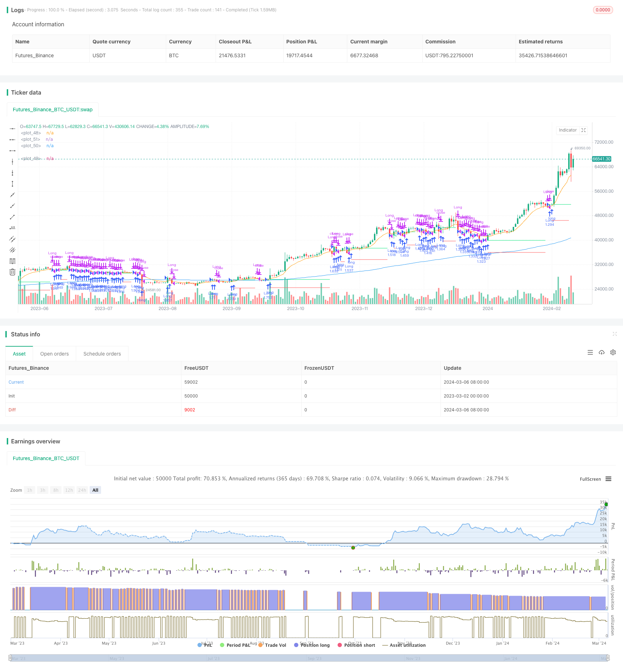The image size is (623, 672).
Task: Click the Init row label
Action: coord(12,396)
